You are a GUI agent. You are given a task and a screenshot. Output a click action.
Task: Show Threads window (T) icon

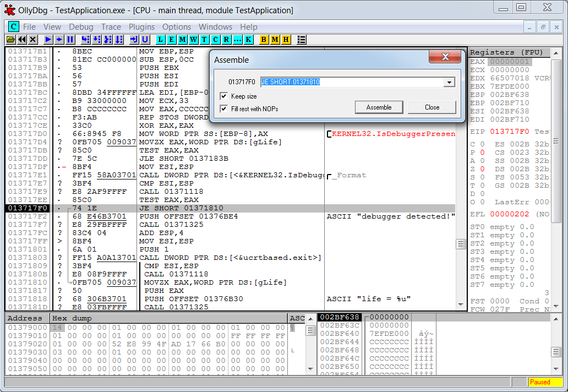[x=204, y=40]
